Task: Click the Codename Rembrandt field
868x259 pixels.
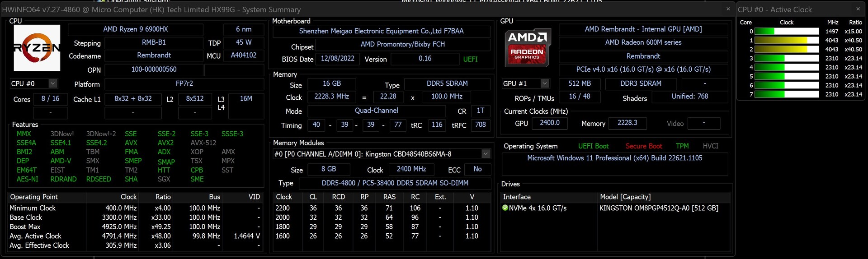Action: click(154, 55)
